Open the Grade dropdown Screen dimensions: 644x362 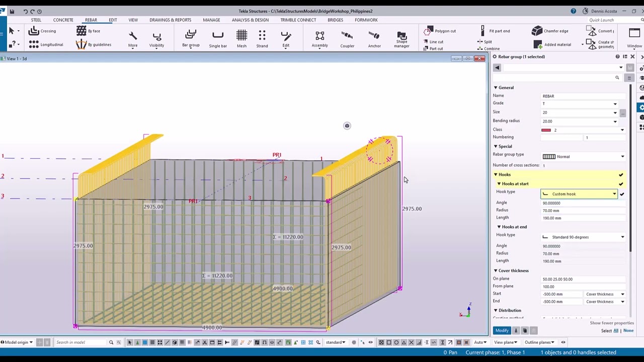coord(615,104)
